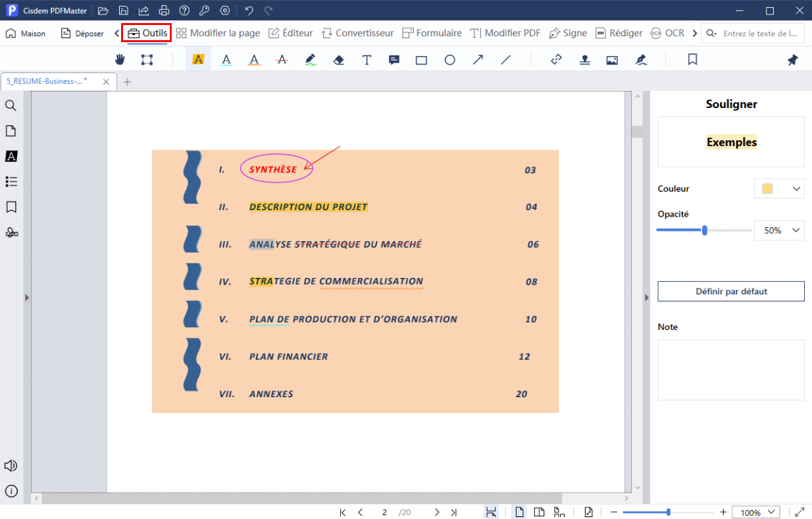Open the Éditeur tab

coord(290,33)
